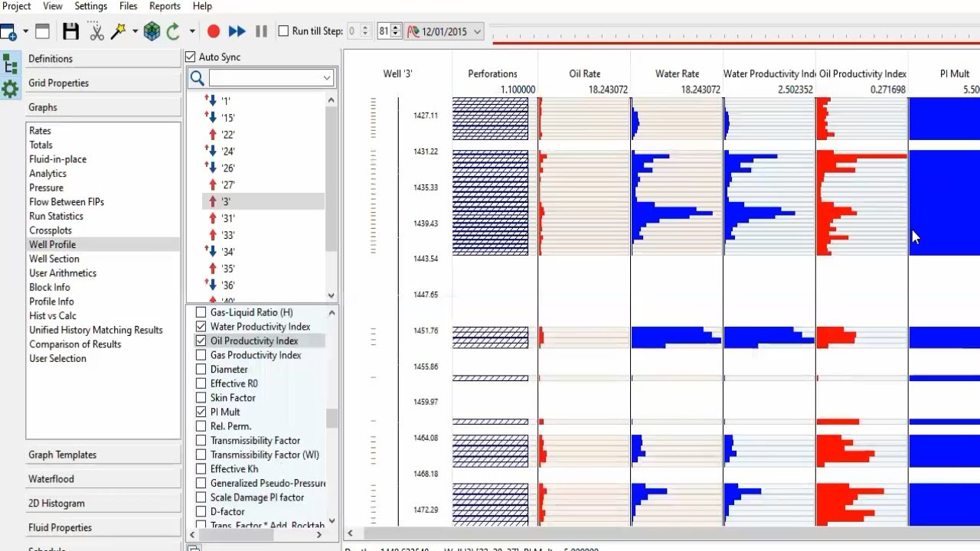Select well '15' in the well list

click(227, 118)
